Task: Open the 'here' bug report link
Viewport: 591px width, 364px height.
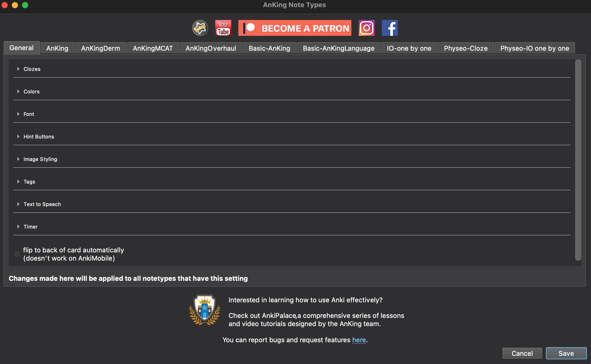Action: [359, 340]
